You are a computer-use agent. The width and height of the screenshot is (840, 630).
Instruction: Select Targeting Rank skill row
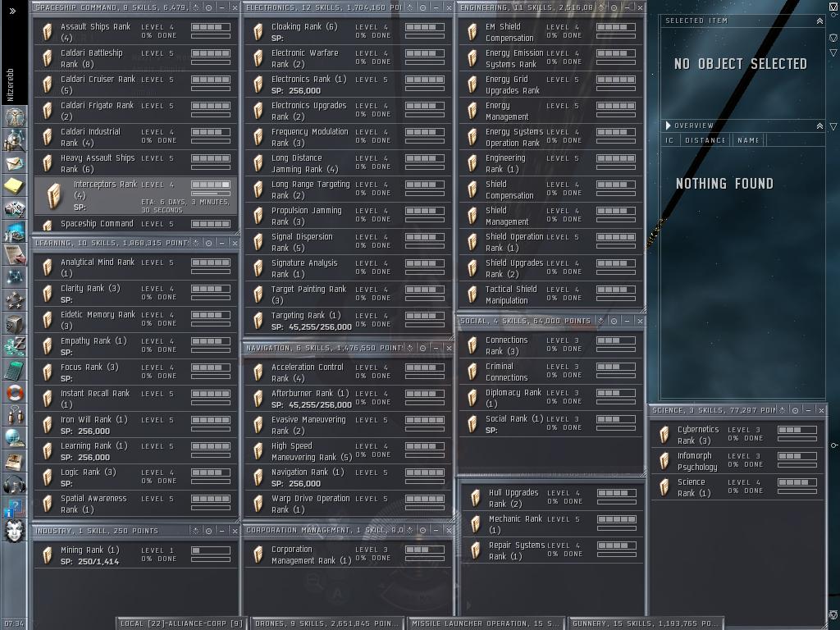pos(348,321)
